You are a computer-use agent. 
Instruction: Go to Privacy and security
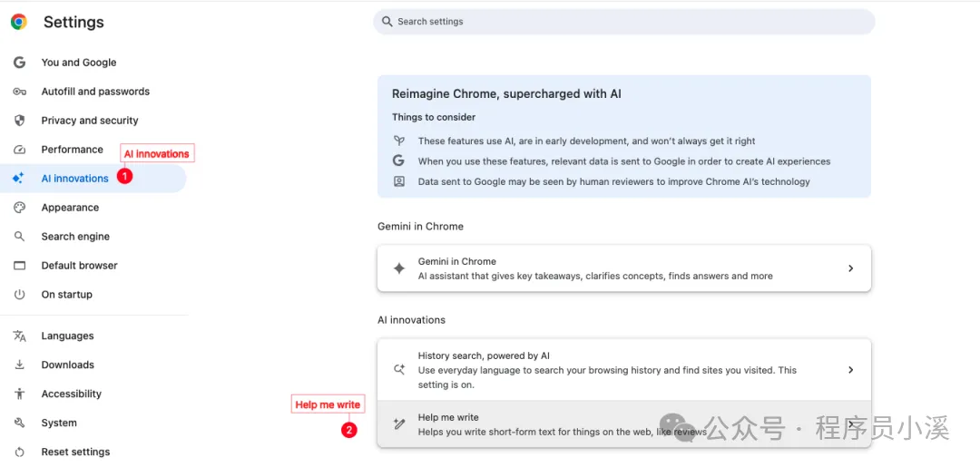point(89,121)
